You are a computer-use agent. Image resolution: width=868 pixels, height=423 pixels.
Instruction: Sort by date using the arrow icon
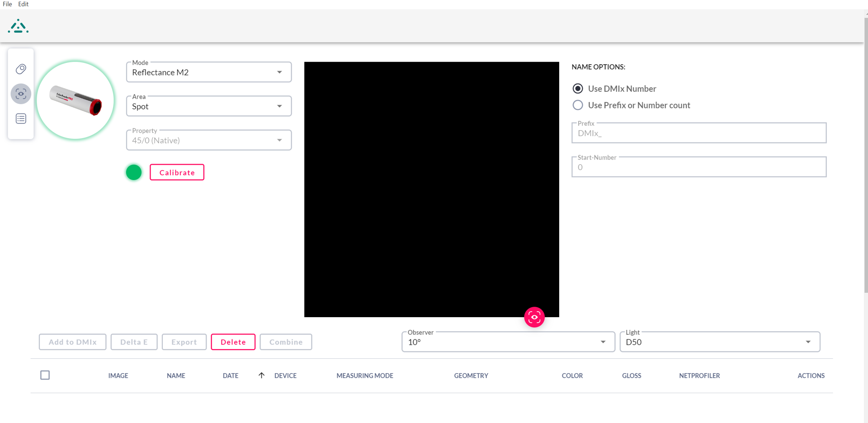click(261, 375)
